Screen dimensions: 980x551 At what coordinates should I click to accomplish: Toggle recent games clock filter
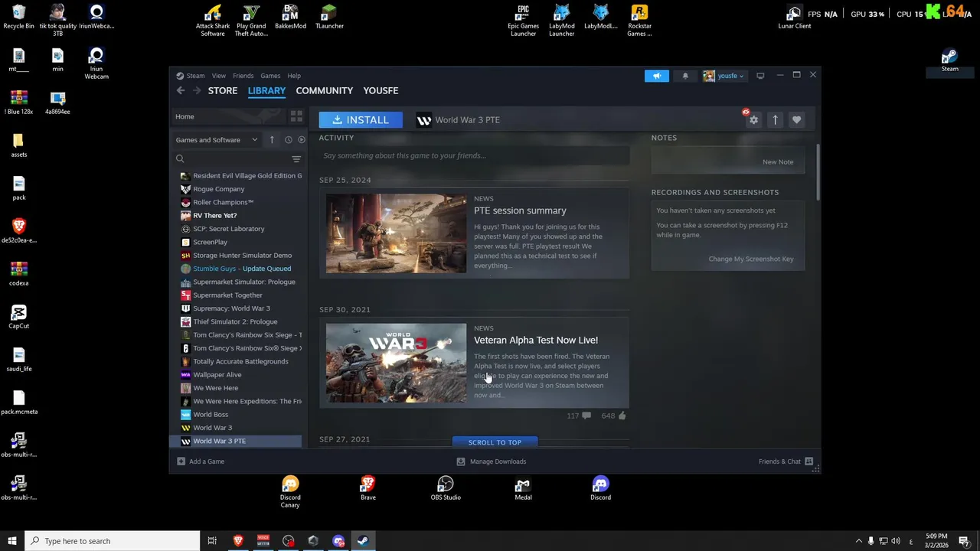[x=288, y=140]
